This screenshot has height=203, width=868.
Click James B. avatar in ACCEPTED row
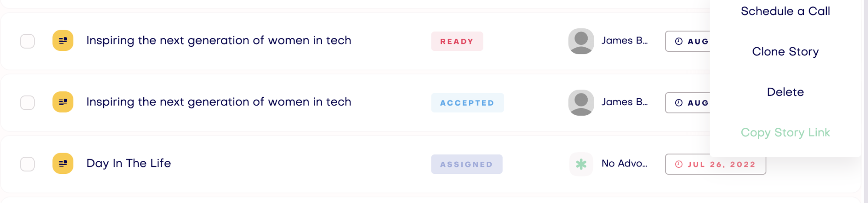[x=581, y=102]
